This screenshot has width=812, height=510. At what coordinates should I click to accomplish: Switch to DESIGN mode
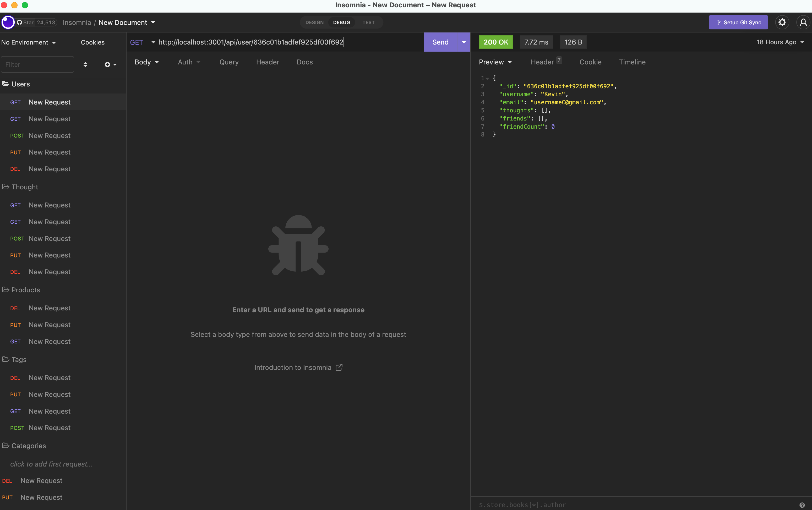tap(314, 22)
